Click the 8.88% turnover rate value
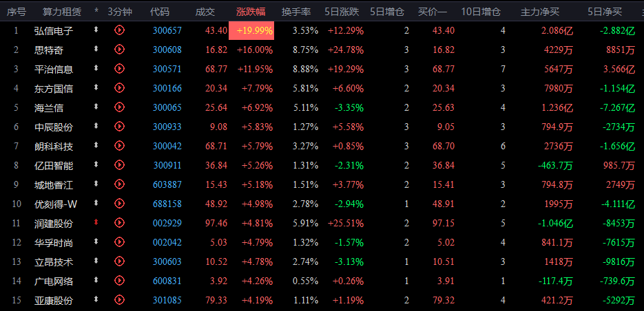 coord(305,69)
